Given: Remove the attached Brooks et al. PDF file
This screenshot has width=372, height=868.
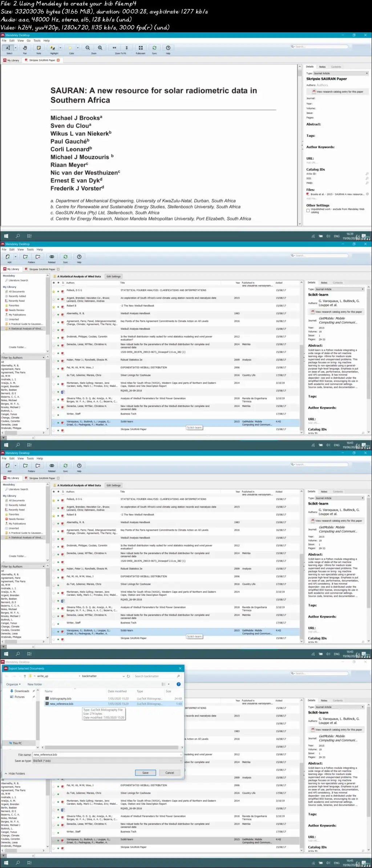Looking at the screenshot, I should (367, 194).
